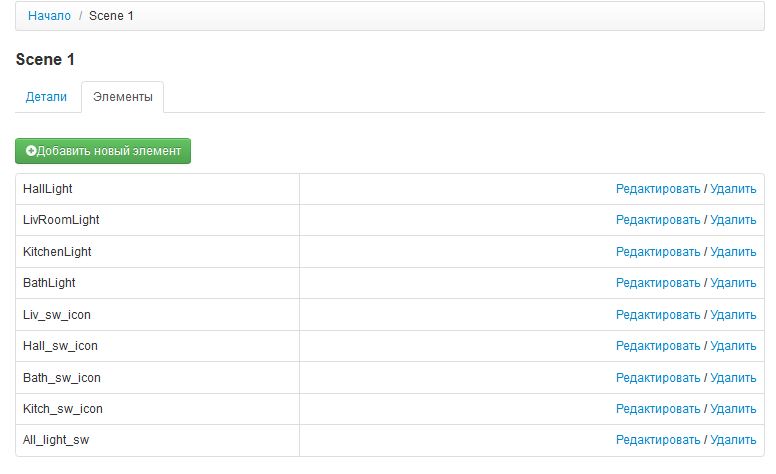776x474 pixels.
Task: Edit the Liv_sw_icon element
Action: (658, 315)
